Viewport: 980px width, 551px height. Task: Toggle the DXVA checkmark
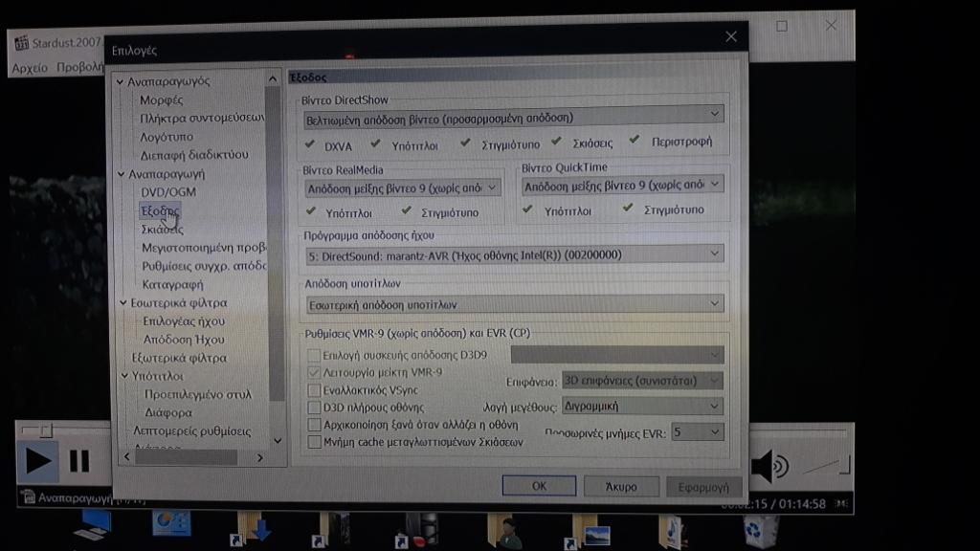pos(310,145)
